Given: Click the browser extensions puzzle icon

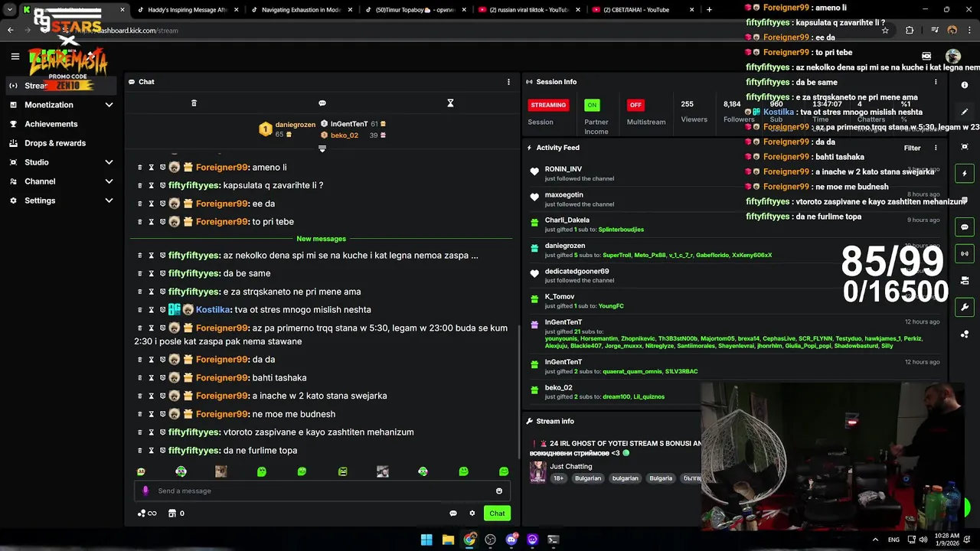Looking at the screenshot, I should [x=910, y=31].
